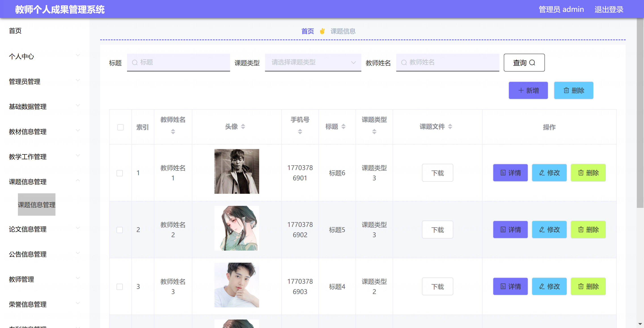Click the scrollbar down arrow
This screenshot has height=328, width=644.
point(640,324)
